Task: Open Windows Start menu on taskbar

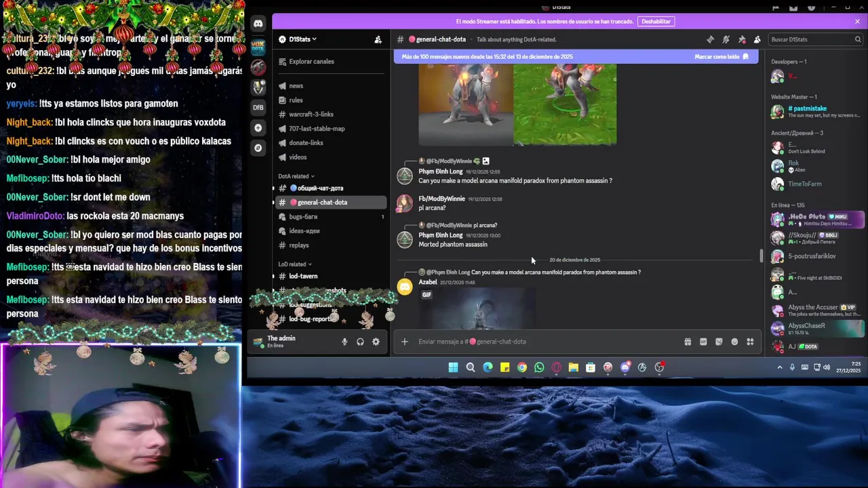Action: click(x=453, y=367)
